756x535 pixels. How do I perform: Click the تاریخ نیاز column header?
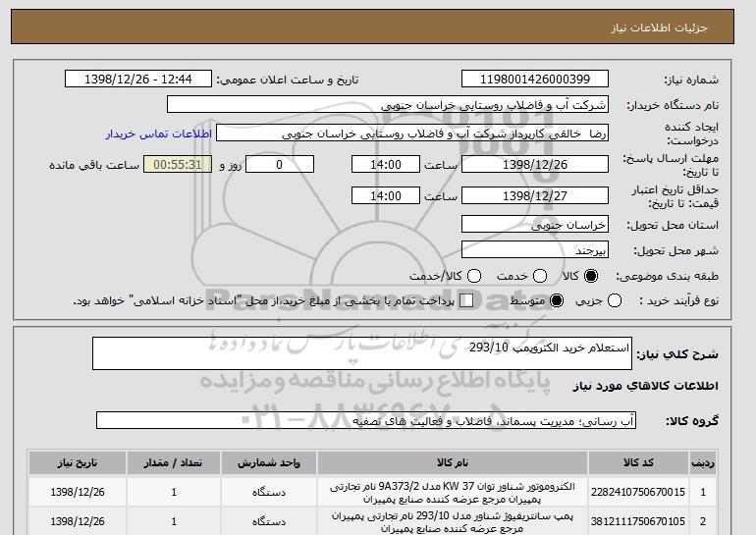78,462
